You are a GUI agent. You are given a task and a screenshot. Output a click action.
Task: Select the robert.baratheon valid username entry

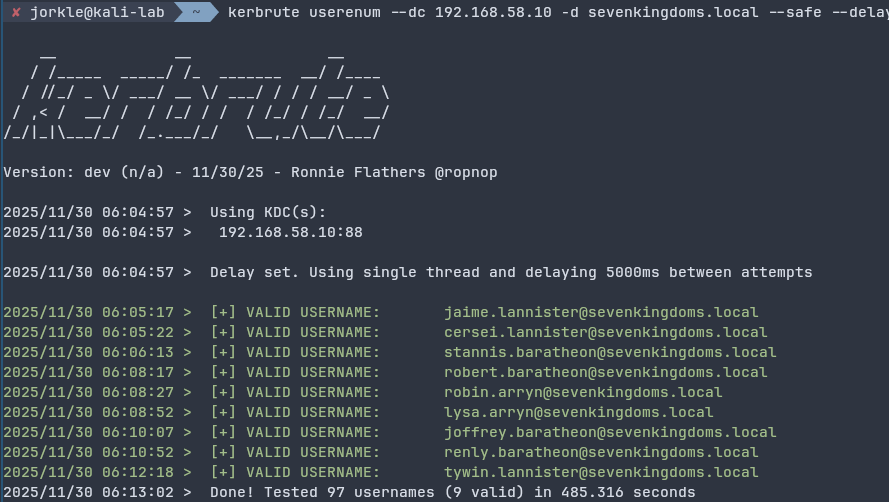point(605,372)
